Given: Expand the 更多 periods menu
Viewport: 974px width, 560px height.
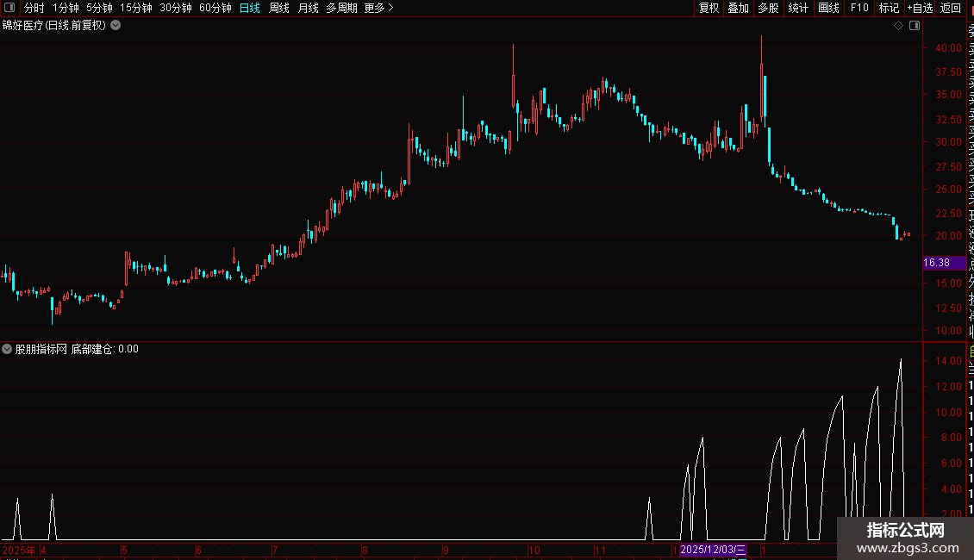Looking at the screenshot, I should 379,8.
